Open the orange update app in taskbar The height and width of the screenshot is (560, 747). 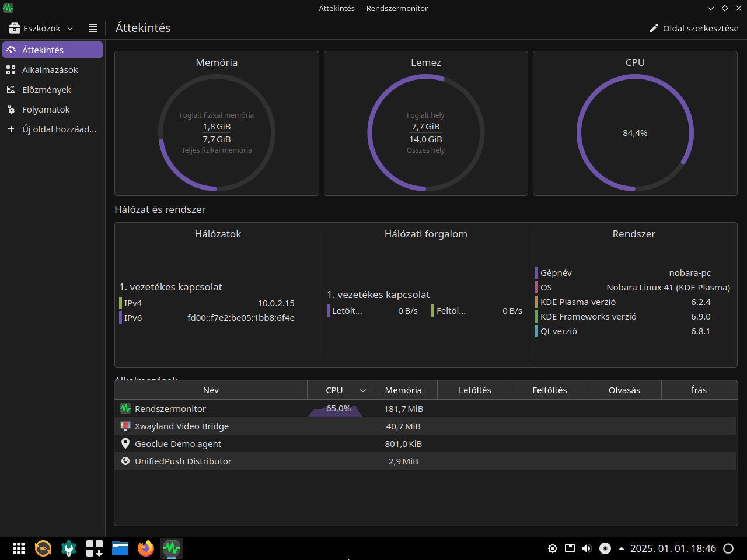43,548
